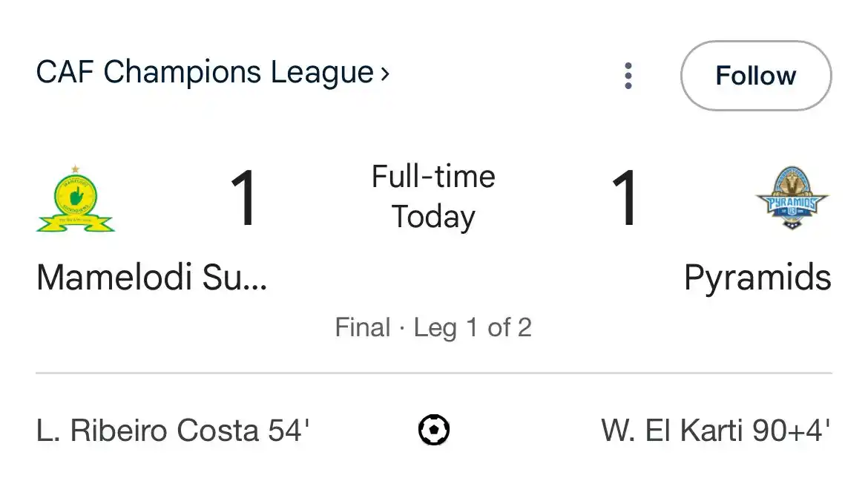Click scorer W. El Karti 90+4'

pyautogui.click(x=716, y=431)
